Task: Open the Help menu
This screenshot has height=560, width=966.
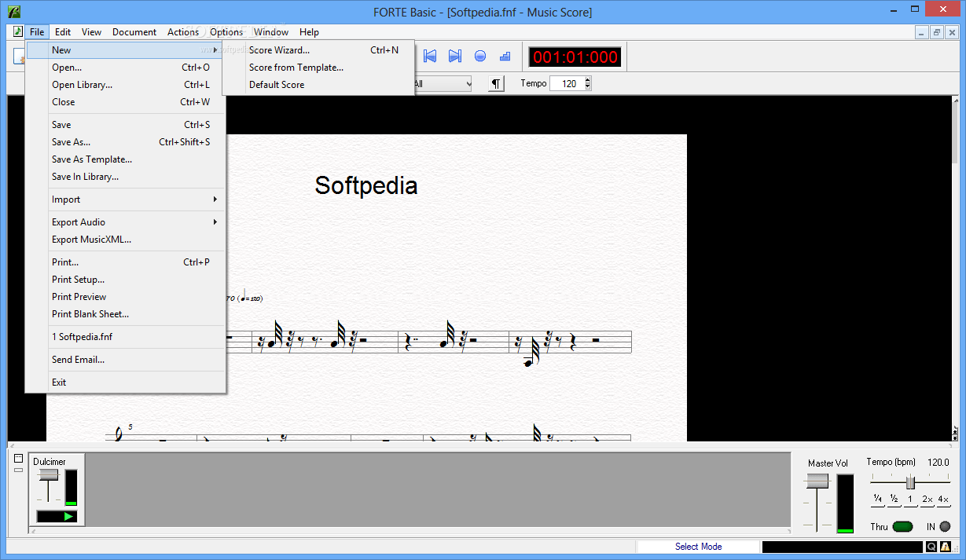Action: click(x=309, y=32)
